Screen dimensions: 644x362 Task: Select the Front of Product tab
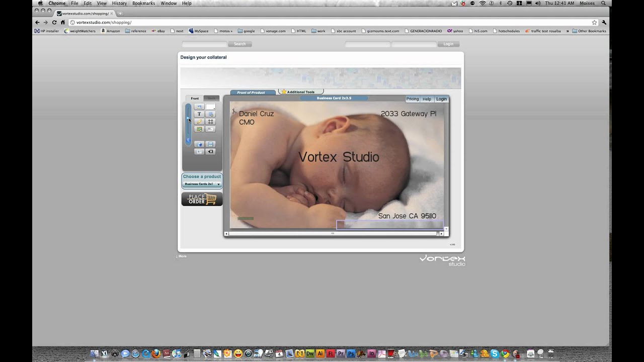click(253, 93)
